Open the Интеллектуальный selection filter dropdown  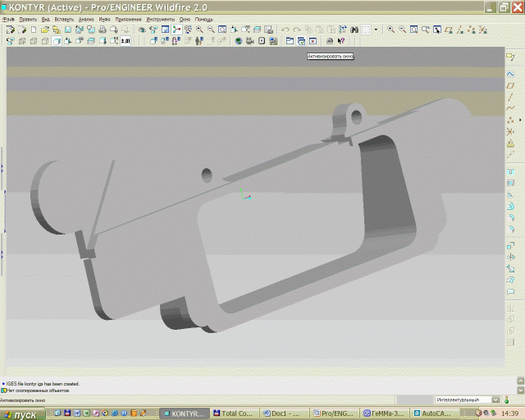click(495, 399)
